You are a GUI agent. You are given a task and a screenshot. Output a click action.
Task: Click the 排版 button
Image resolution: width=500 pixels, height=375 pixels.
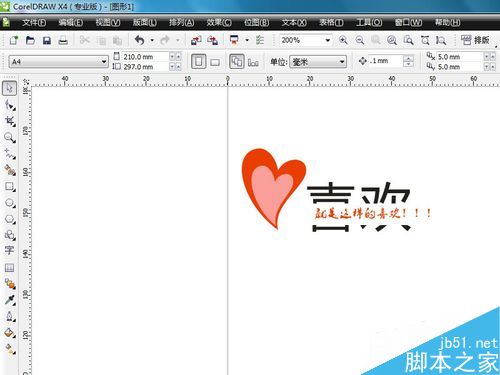(x=475, y=40)
